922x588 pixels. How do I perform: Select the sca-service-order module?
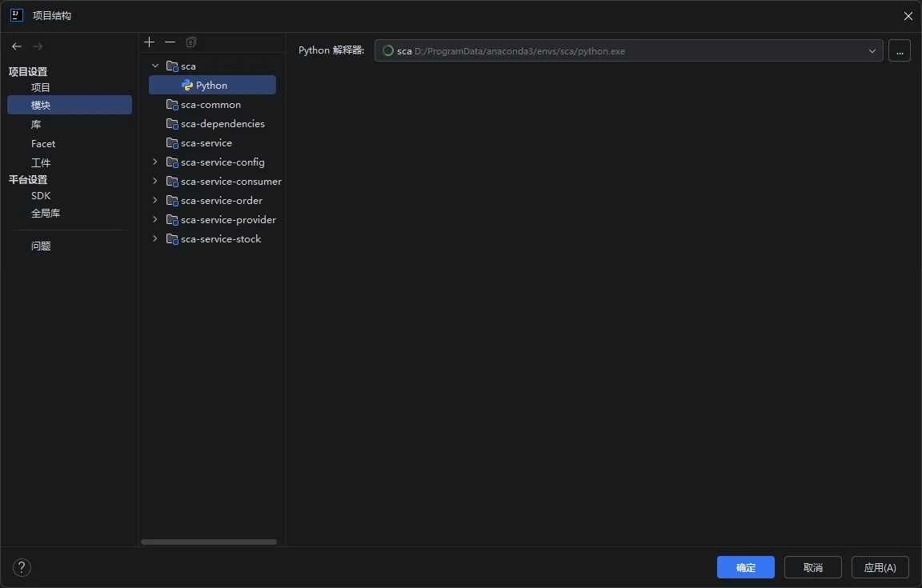(221, 200)
